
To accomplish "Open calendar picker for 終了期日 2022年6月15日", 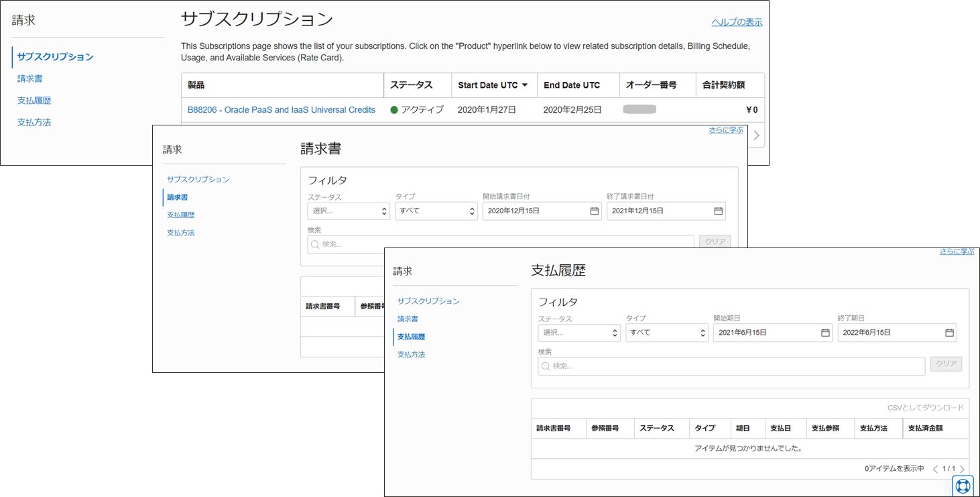I will [949, 333].
